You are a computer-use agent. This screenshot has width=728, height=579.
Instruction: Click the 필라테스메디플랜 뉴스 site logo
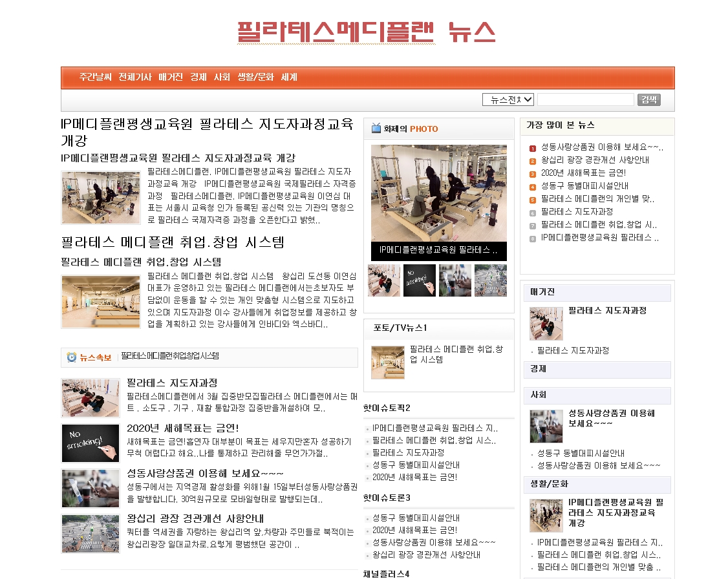pyautogui.click(x=366, y=31)
